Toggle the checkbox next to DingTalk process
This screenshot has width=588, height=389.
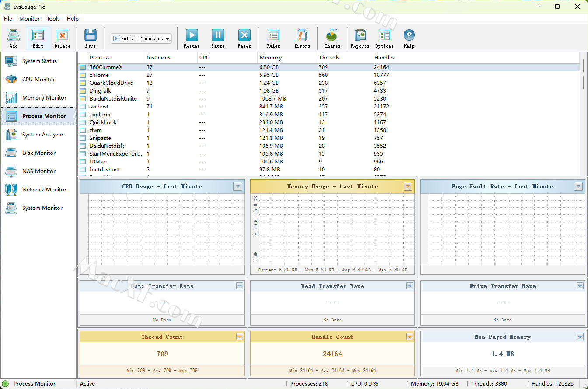point(83,91)
